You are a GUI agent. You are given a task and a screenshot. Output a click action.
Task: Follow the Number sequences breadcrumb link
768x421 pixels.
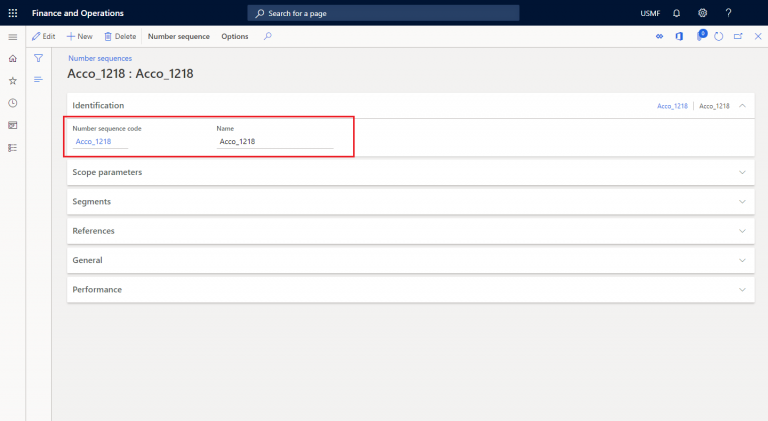(99, 58)
